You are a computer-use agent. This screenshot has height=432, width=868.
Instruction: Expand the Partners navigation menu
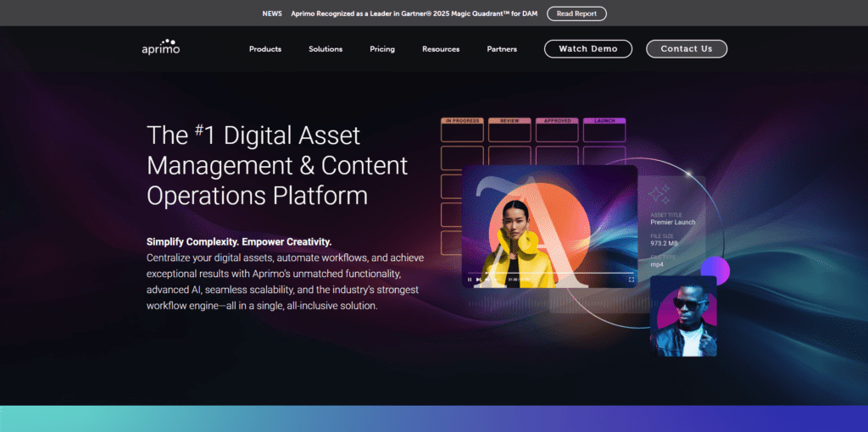coord(502,49)
